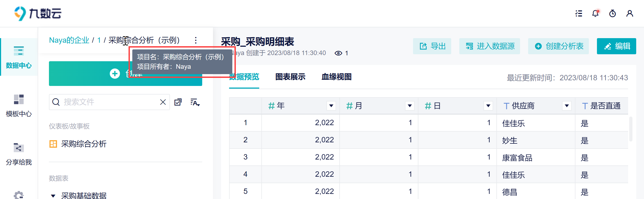Image resolution: width=644 pixels, height=199 pixels.
Task: Go to Naya的企业 breadcrumb
Action: (69, 40)
